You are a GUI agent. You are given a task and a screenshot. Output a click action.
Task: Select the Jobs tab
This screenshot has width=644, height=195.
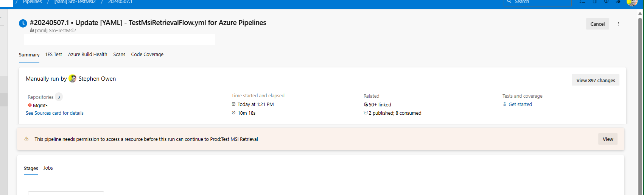point(48,168)
